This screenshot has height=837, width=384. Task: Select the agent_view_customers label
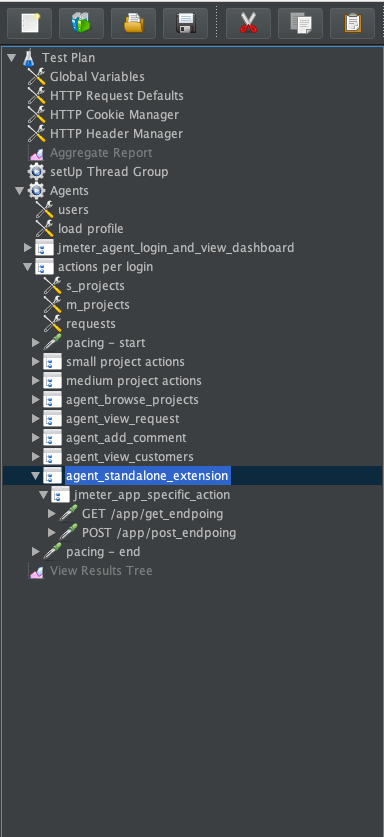click(x=130, y=457)
